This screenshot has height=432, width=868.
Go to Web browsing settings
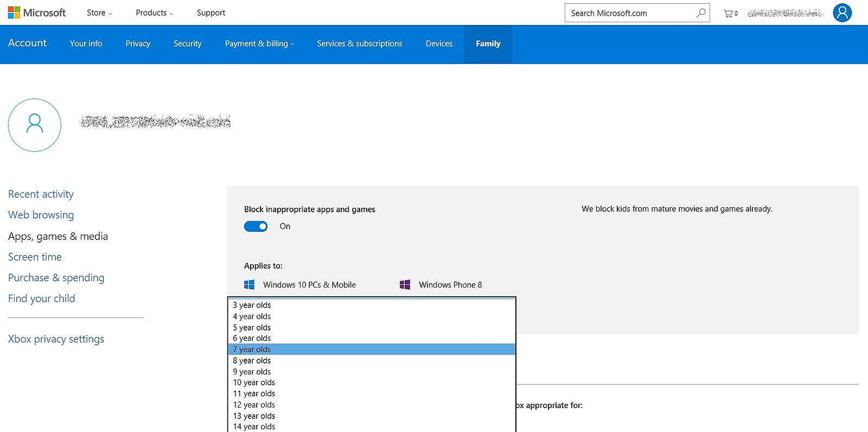[x=41, y=215]
